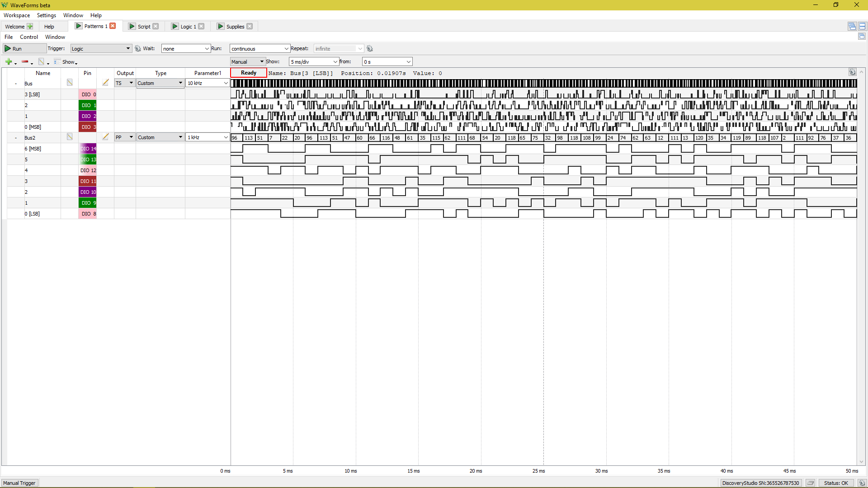The image size is (868, 488).
Task: Click the status bar settings gear icon
Action: click(x=862, y=483)
